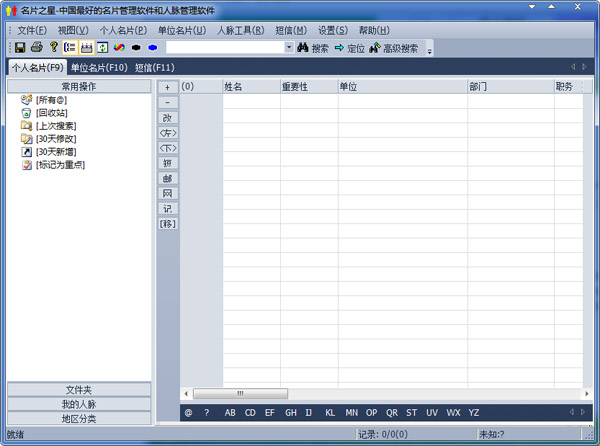Open the 帮助(H) menu
The image size is (600, 446).
point(374,30)
